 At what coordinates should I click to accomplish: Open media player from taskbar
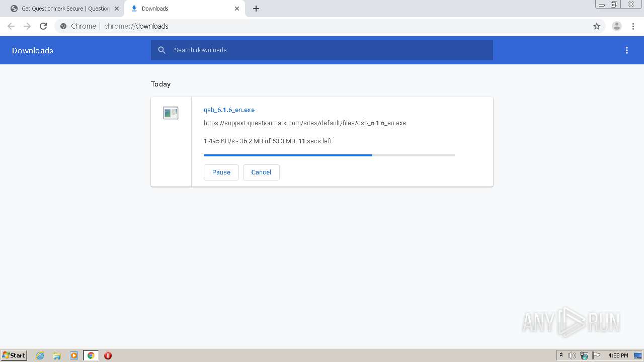coord(74,355)
